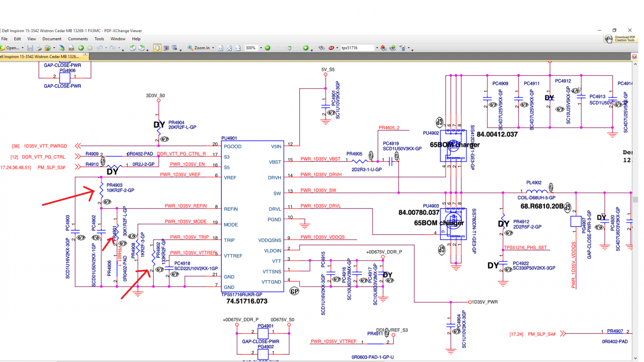Open the binoculars Search panel
644x362 pixels.
322,48
